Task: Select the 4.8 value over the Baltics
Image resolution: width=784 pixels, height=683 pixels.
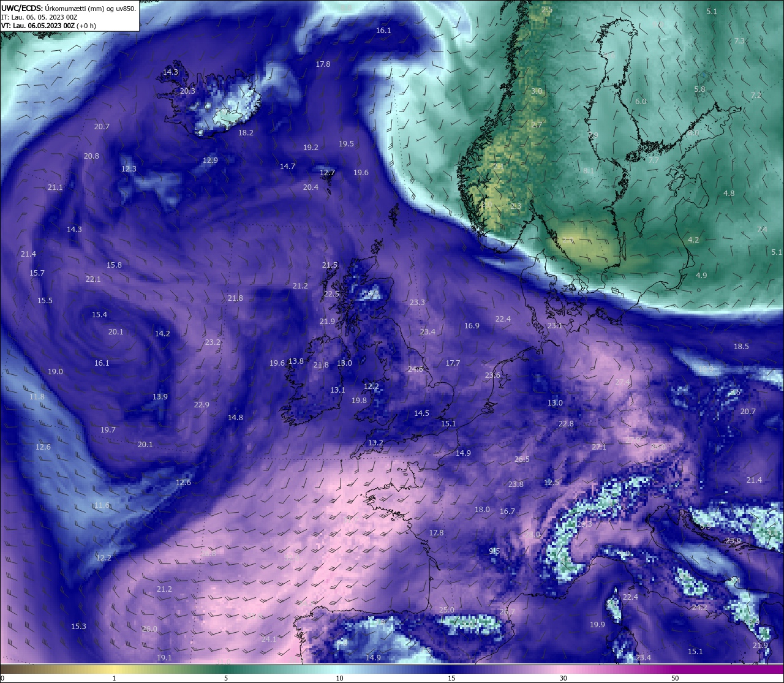Action: pos(729,193)
